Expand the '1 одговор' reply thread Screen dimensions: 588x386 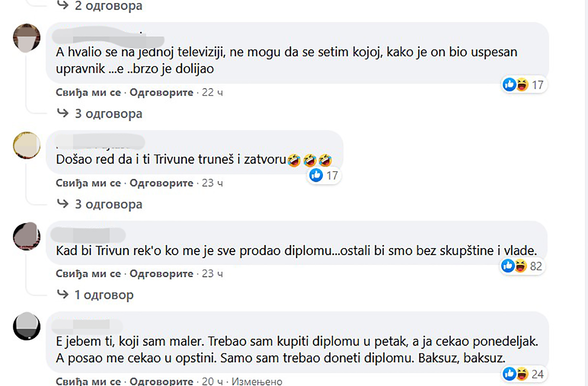pyautogui.click(x=103, y=294)
